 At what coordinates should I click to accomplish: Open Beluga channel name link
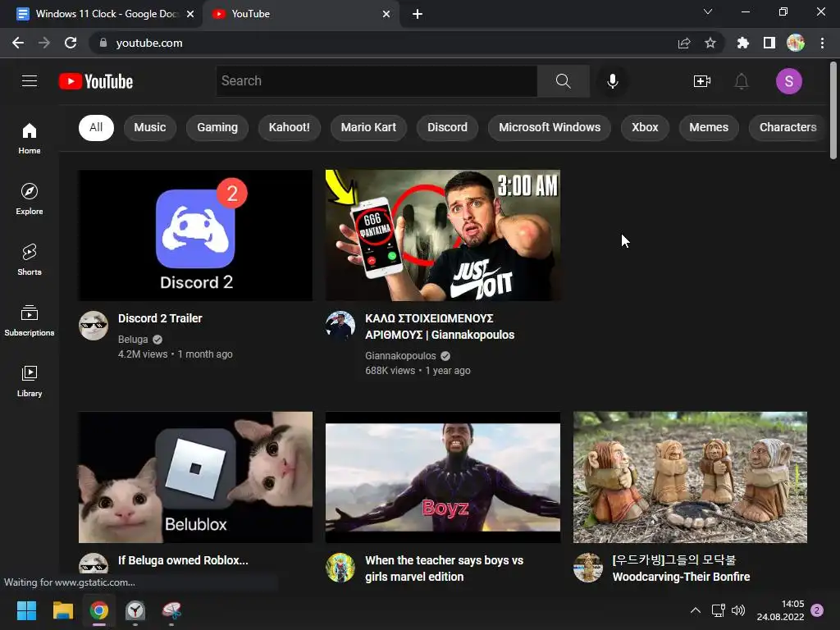tap(133, 339)
